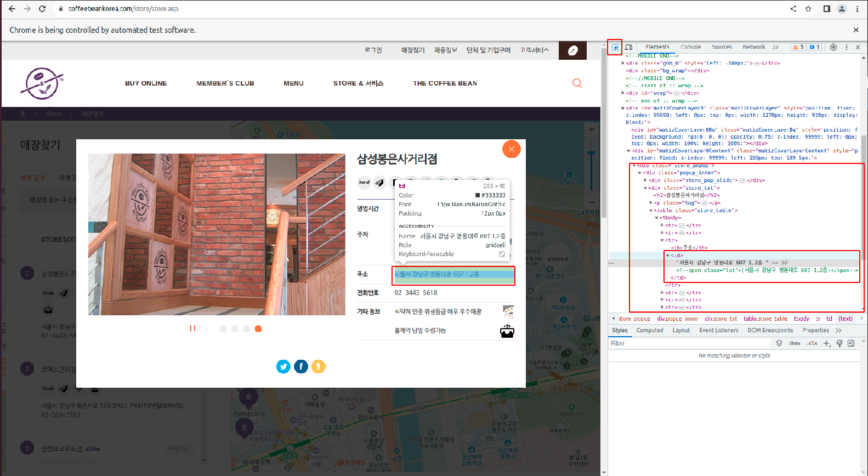Select the first slideshow dot

point(223,328)
